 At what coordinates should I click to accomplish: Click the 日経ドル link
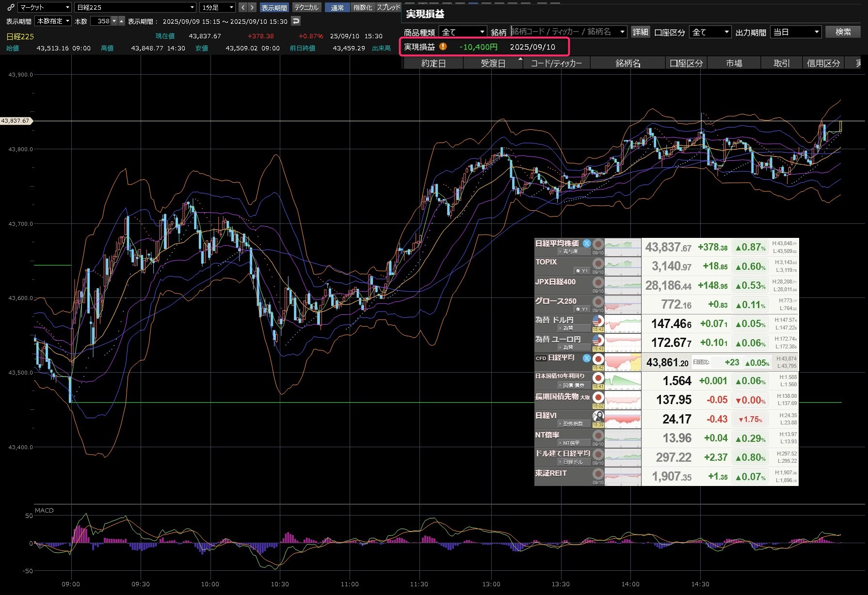574,462
